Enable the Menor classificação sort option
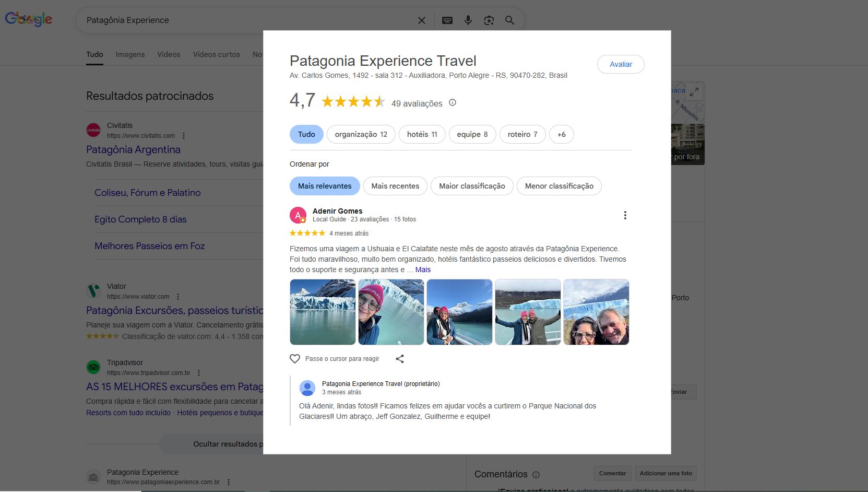 click(559, 186)
